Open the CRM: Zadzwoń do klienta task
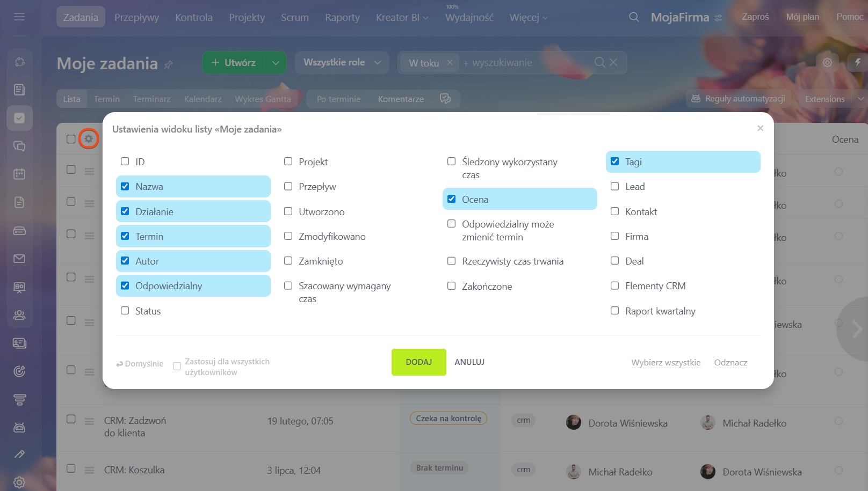868x491 pixels. pos(135,427)
